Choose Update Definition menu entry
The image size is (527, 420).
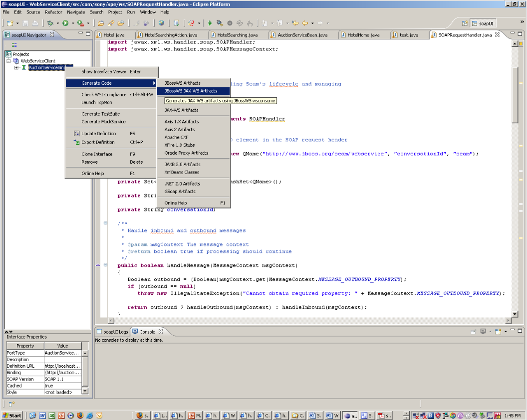click(x=112, y=133)
